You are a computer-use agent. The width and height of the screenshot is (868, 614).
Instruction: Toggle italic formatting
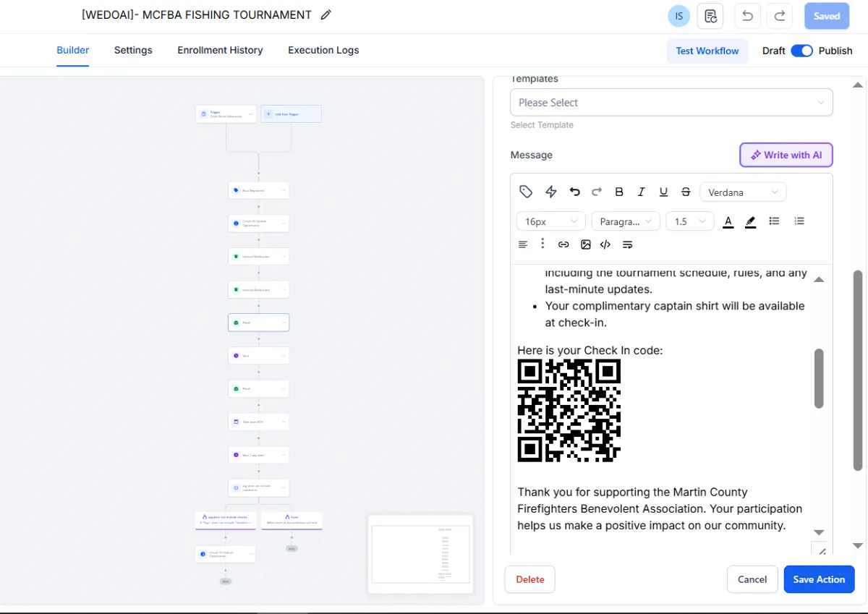tap(641, 192)
